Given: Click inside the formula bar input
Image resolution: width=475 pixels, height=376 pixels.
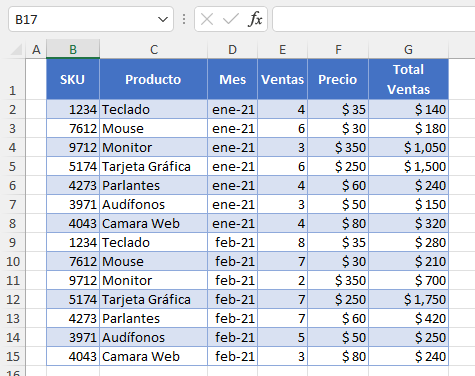Looking at the screenshot, I should tap(374, 19).
